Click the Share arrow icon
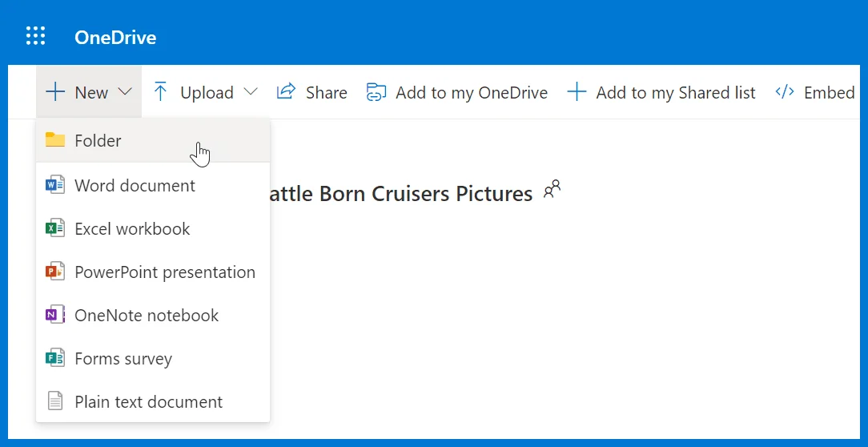This screenshot has height=447, width=868. click(286, 92)
